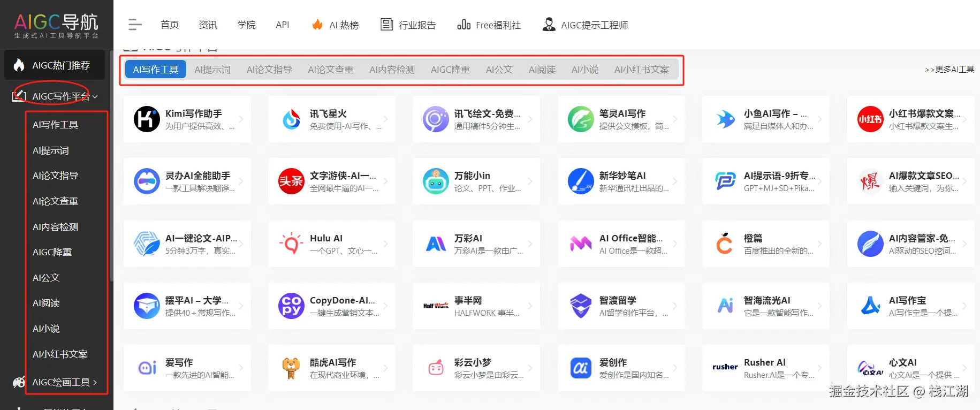
Task: Open the Rusher AI card title
Action: [x=765, y=362]
